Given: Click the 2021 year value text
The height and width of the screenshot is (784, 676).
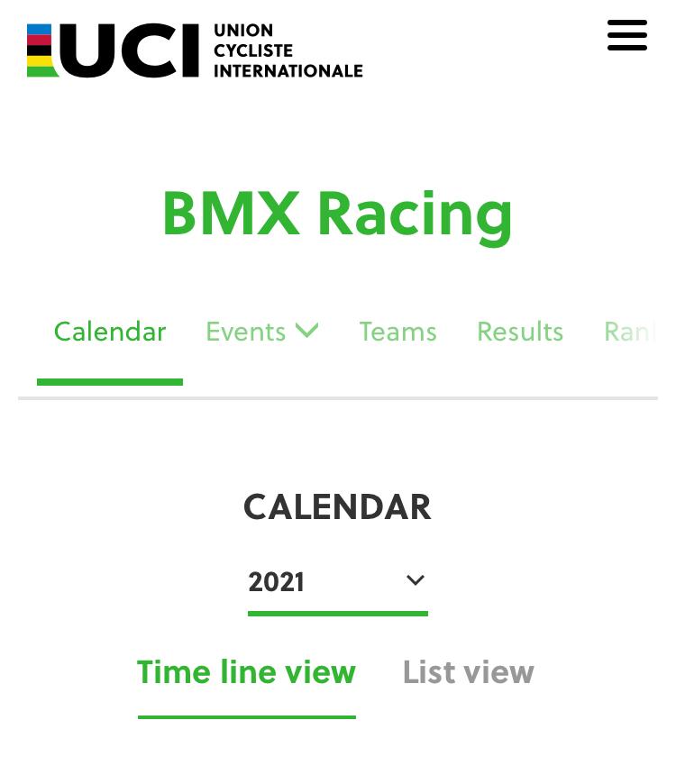Looking at the screenshot, I should [276, 582].
